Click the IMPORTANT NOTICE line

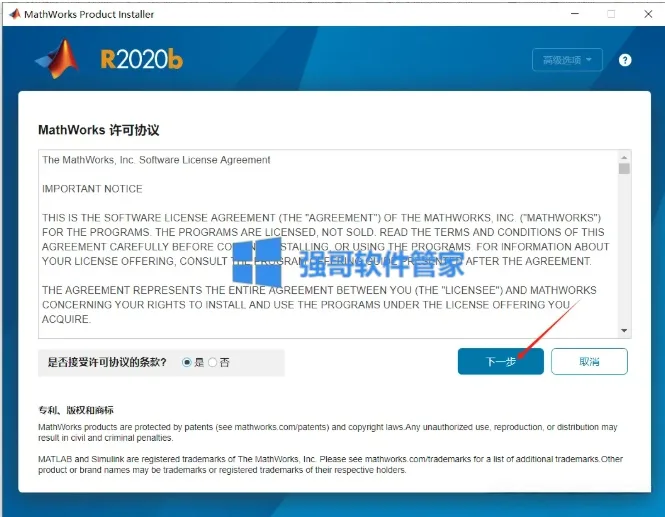click(92, 189)
